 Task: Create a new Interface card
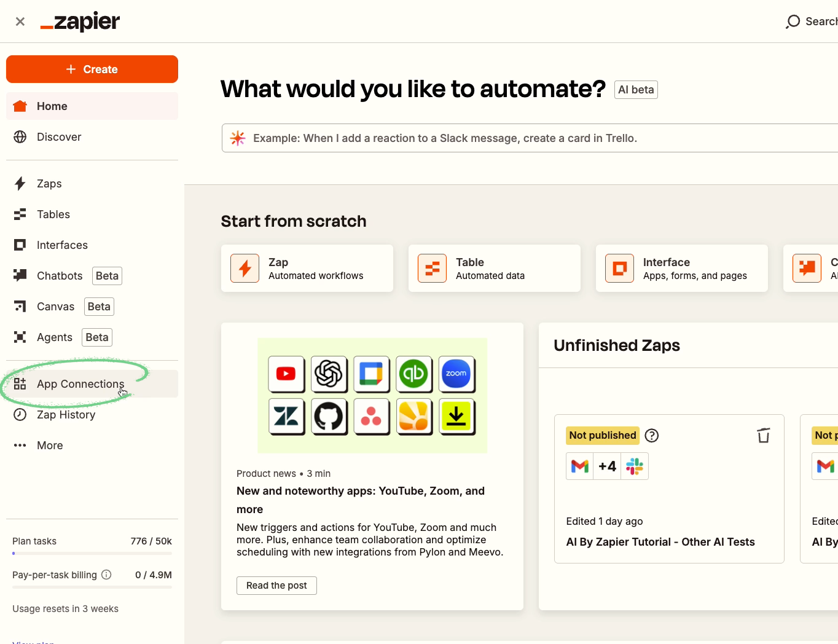682,269
